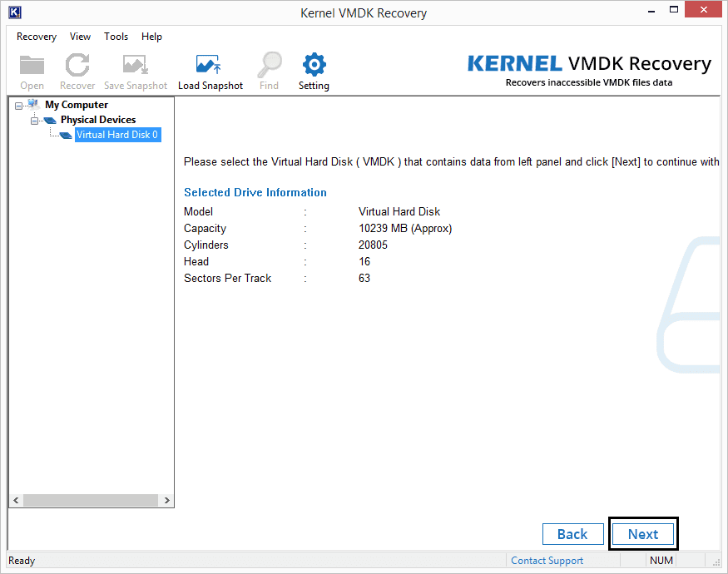Click the My Computer tree icon
This screenshot has width=728, height=574.
tap(33, 104)
